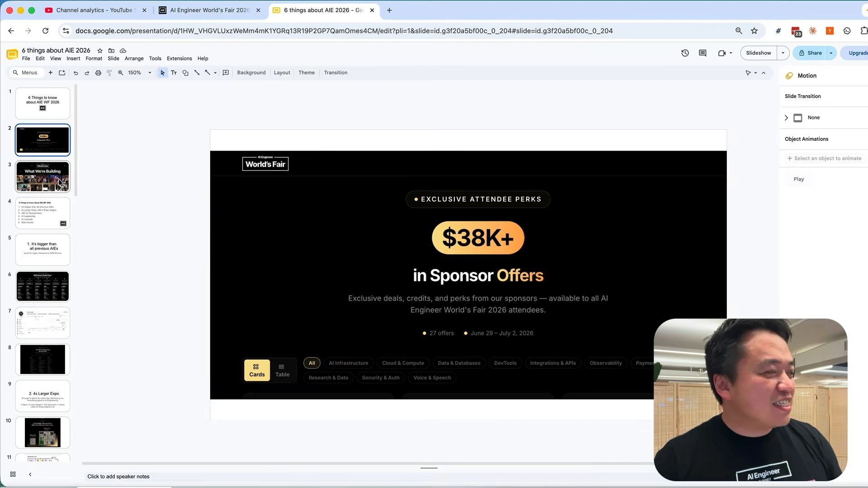868x488 pixels.
Task: Click the print icon in toolbar
Action: (98, 73)
